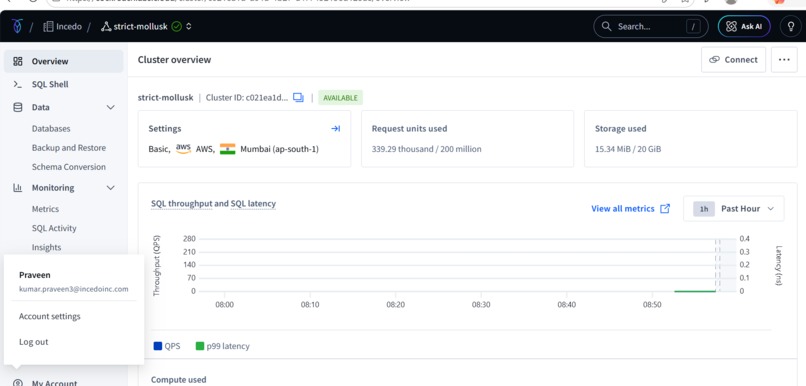
Task: Click the lightbulb help icon
Action: coord(791,27)
